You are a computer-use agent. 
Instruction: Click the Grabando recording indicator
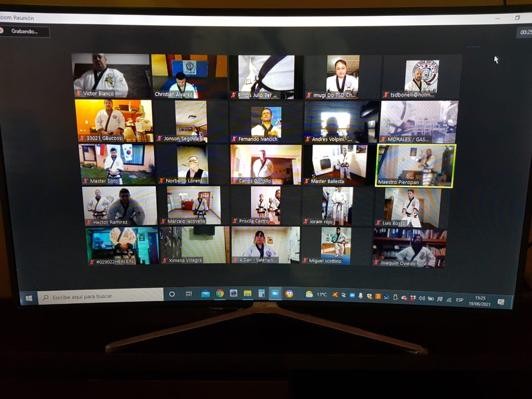(x=24, y=32)
